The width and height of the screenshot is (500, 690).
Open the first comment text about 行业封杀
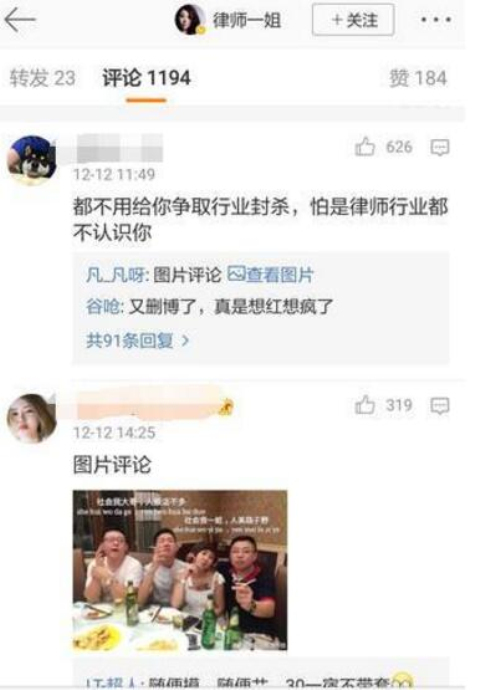click(260, 220)
